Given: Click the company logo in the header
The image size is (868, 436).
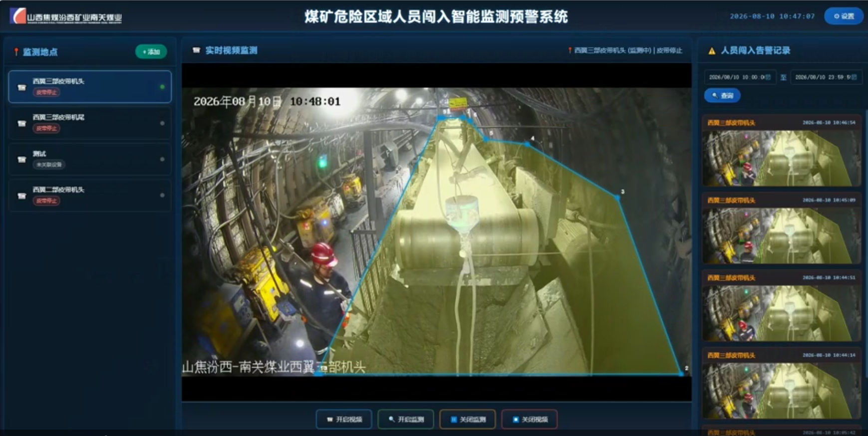Looking at the screenshot, I should [66, 16].
